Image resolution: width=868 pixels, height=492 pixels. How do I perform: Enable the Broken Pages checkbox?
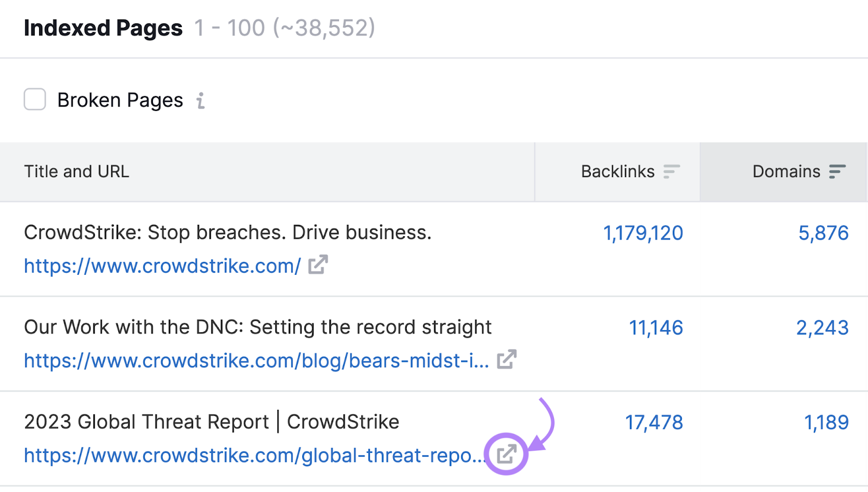click(x=35, y=99)
